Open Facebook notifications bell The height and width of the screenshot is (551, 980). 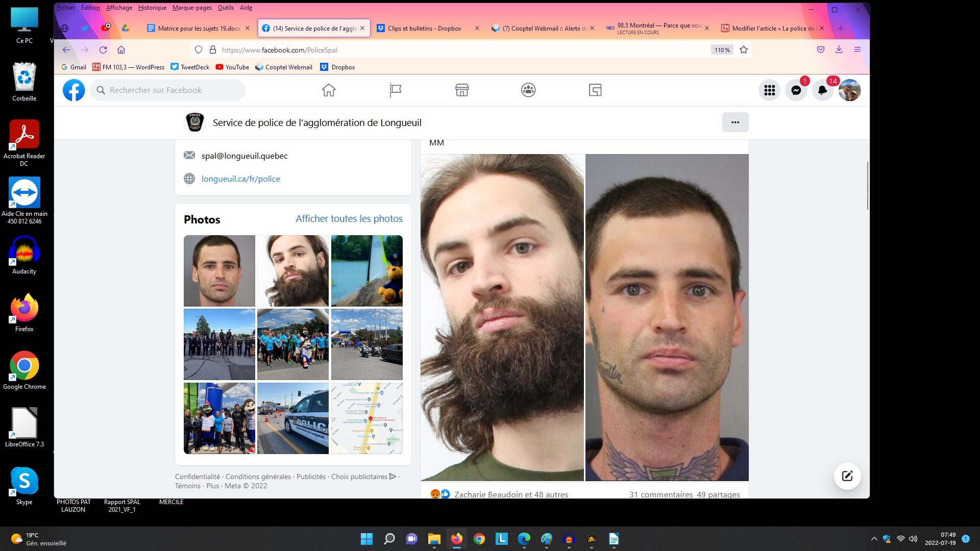point(822,90)
